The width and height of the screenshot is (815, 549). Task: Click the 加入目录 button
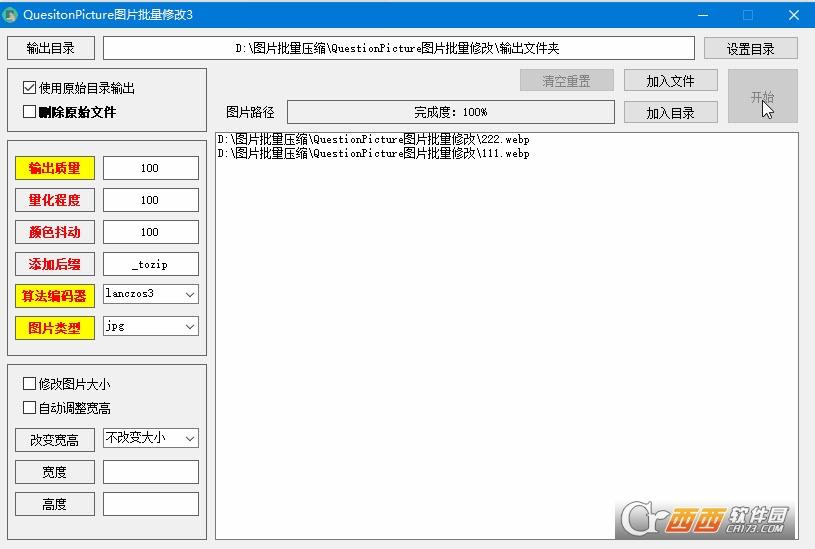click(671, 113)
